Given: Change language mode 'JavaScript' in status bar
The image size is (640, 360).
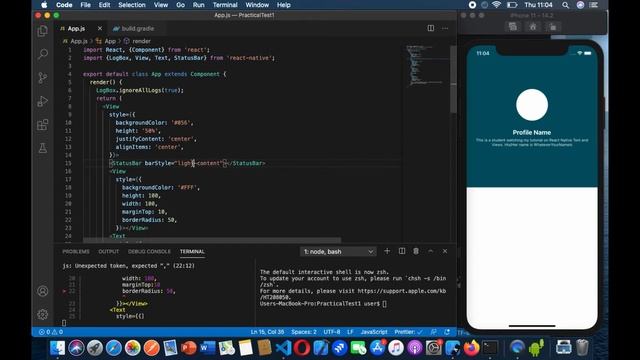Looking at the screenshot, I should tap(374, 332).
